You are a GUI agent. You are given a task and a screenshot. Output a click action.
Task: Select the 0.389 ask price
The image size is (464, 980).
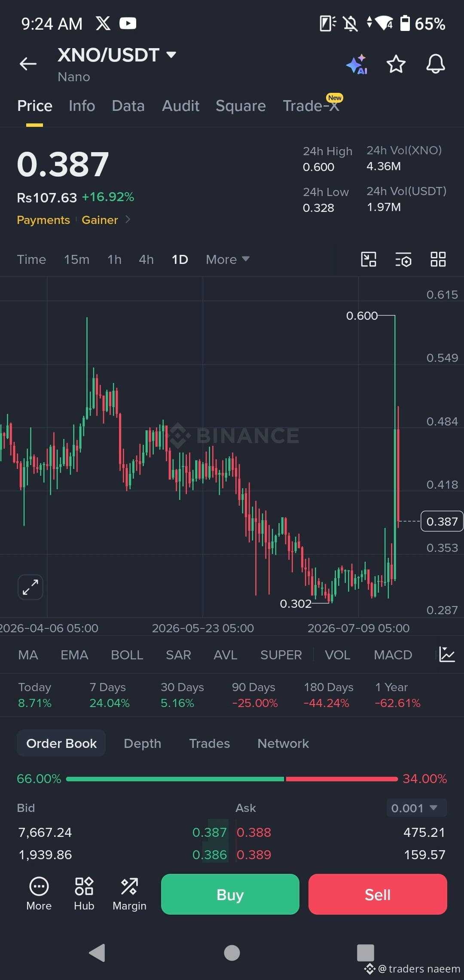(254, 855)
